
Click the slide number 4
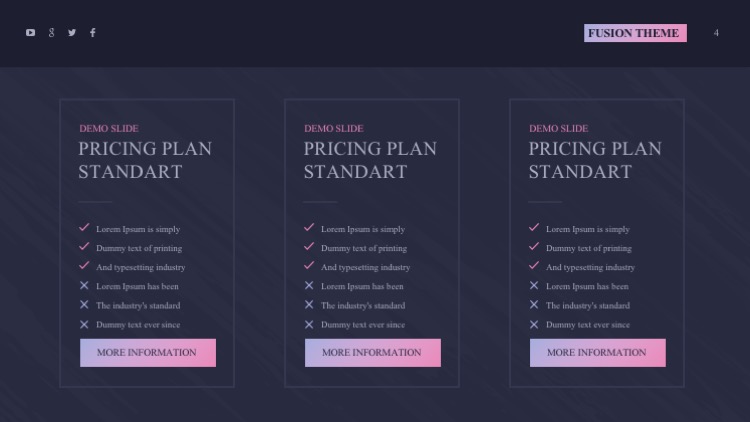point(716,33)
